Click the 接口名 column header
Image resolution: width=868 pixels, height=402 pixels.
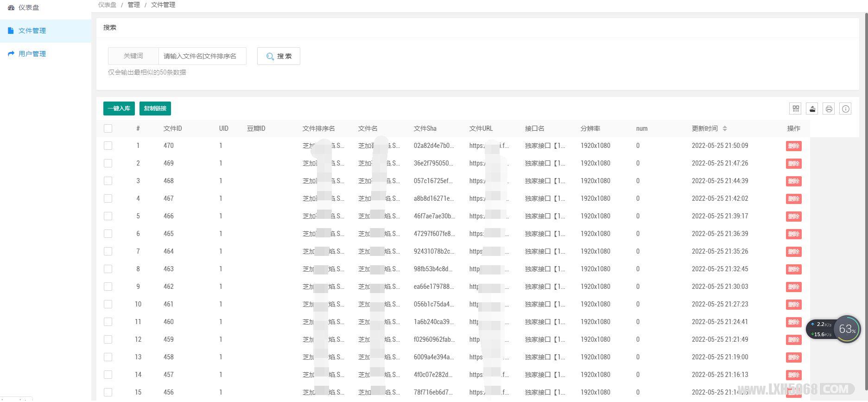tap(534, 128)
